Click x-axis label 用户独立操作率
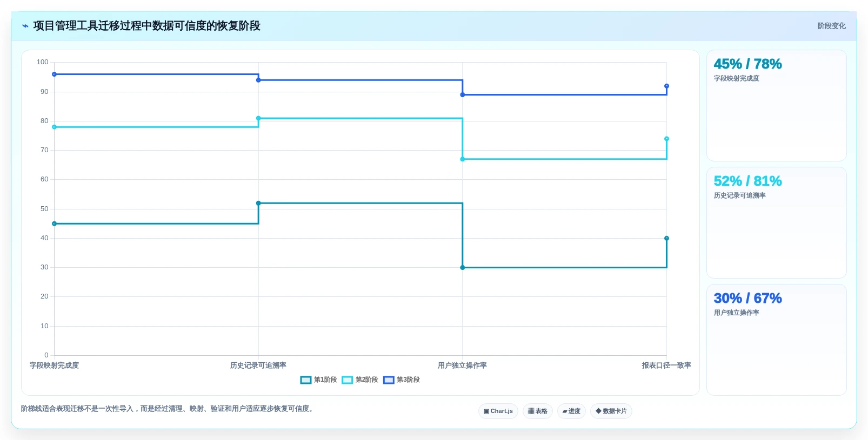 (x=462, y=365)
